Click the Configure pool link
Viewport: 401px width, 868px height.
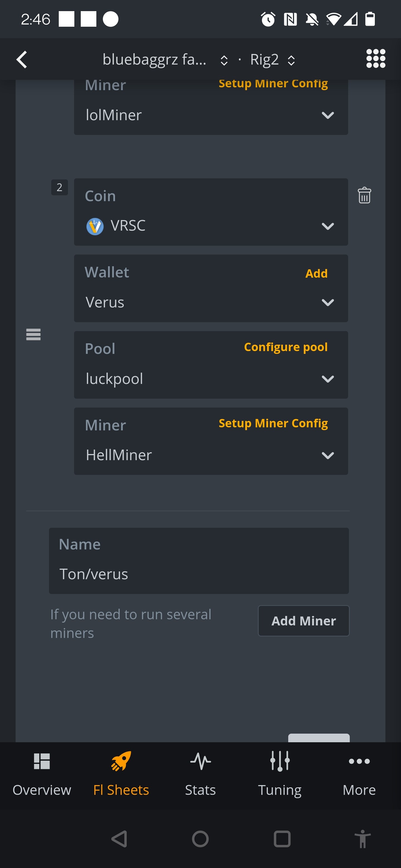point(285,347)
